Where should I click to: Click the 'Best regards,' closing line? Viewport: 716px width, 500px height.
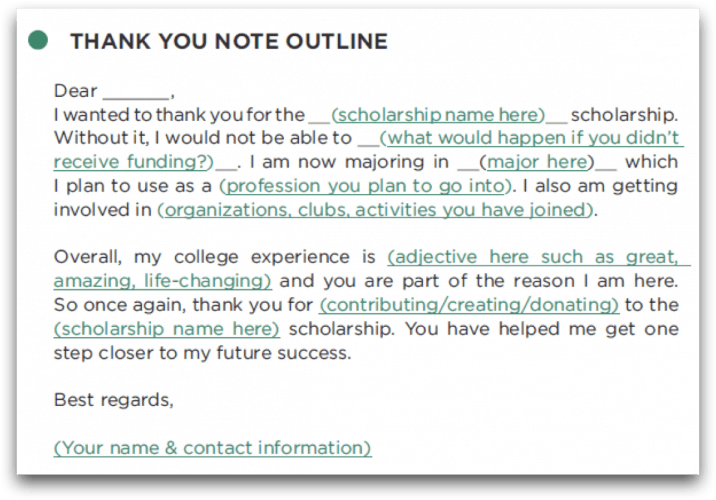point(114,400)
